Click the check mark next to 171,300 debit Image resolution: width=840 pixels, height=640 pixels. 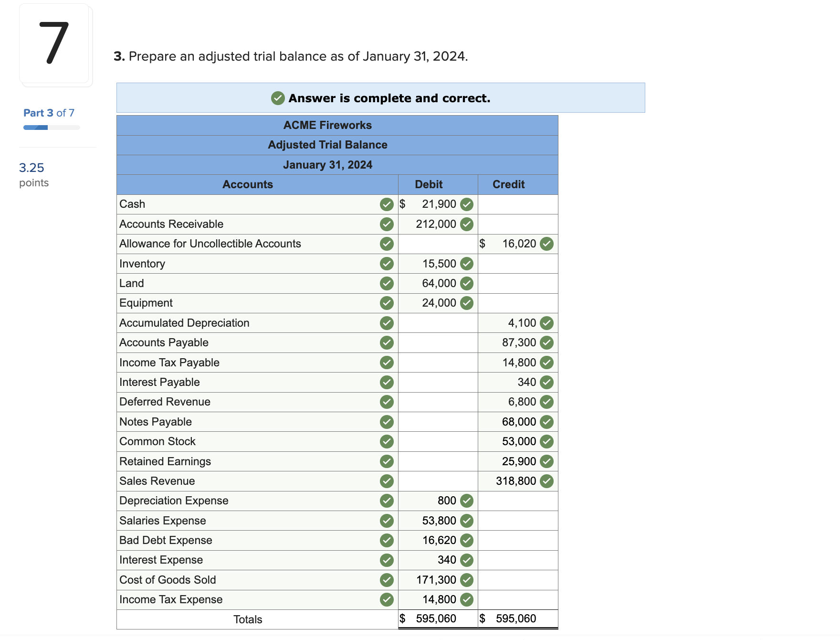(x=467, y=580)
